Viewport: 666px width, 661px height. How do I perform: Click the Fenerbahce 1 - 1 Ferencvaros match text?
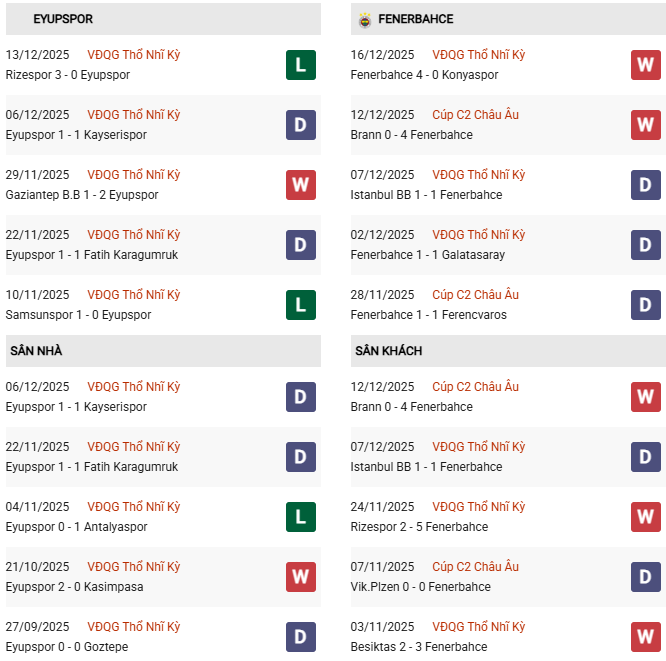pos(428,315)
